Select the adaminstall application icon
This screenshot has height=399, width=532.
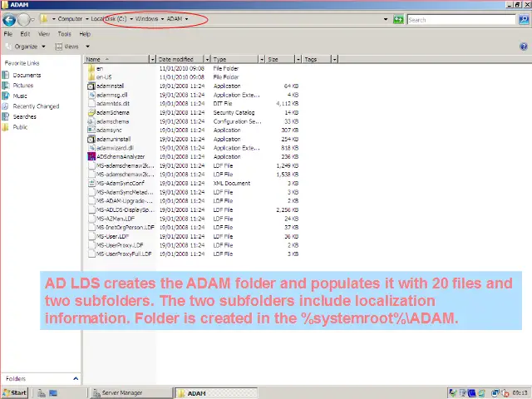pos(91,86)
